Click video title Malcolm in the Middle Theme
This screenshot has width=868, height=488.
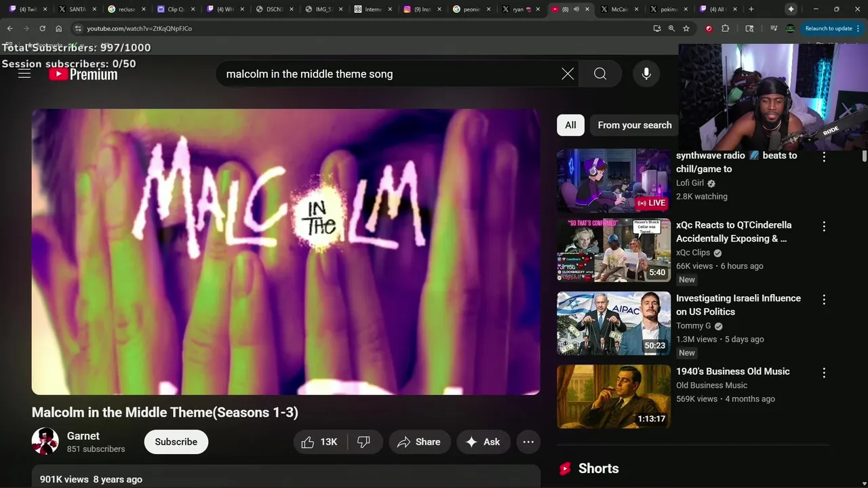[165, 412]
